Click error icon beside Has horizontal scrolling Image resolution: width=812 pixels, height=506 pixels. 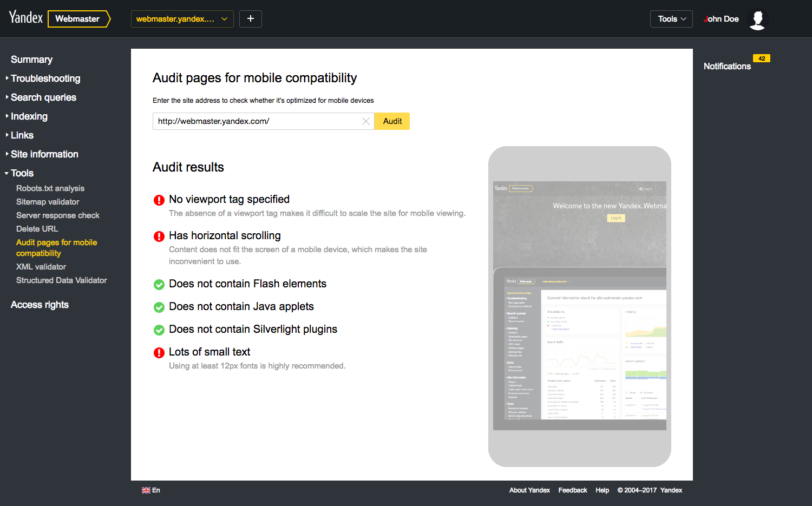(159, 236)
